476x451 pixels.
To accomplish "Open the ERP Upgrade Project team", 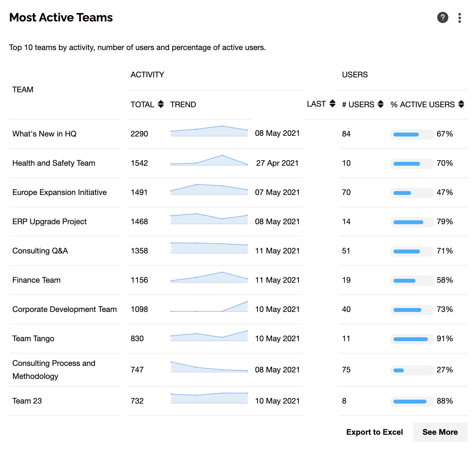I will point(49,222).
